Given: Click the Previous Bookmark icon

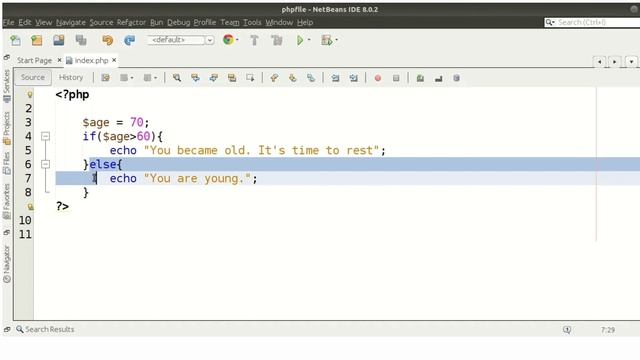Looking at the screenshot, I should click(x=274, y=78).
